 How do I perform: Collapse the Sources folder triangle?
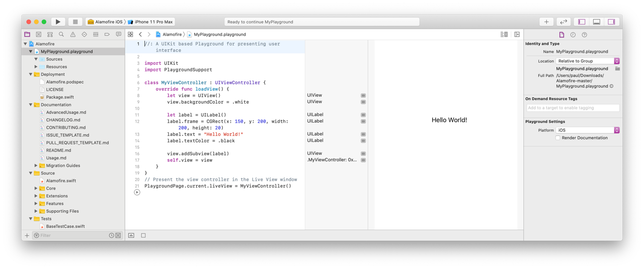click(36, 59)
